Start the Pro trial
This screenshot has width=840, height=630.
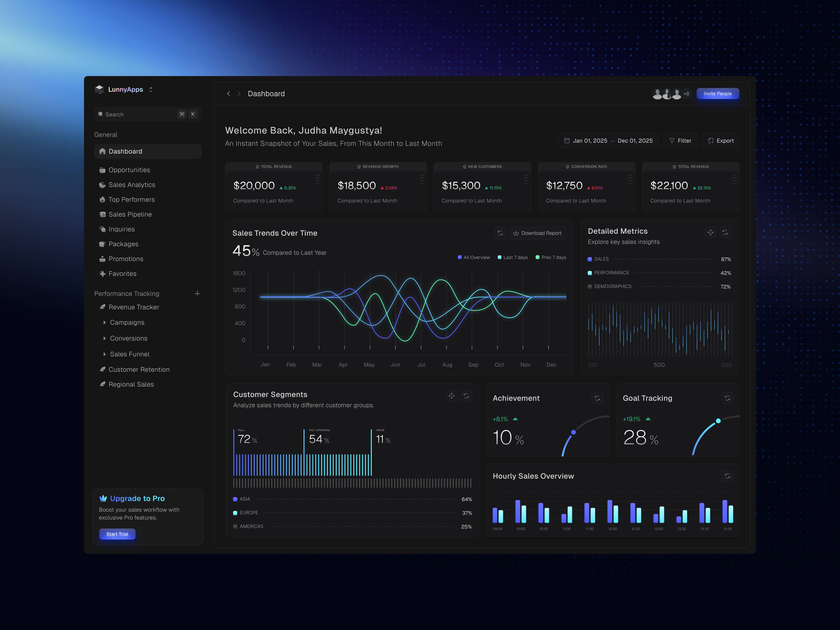tap(117, 534)
